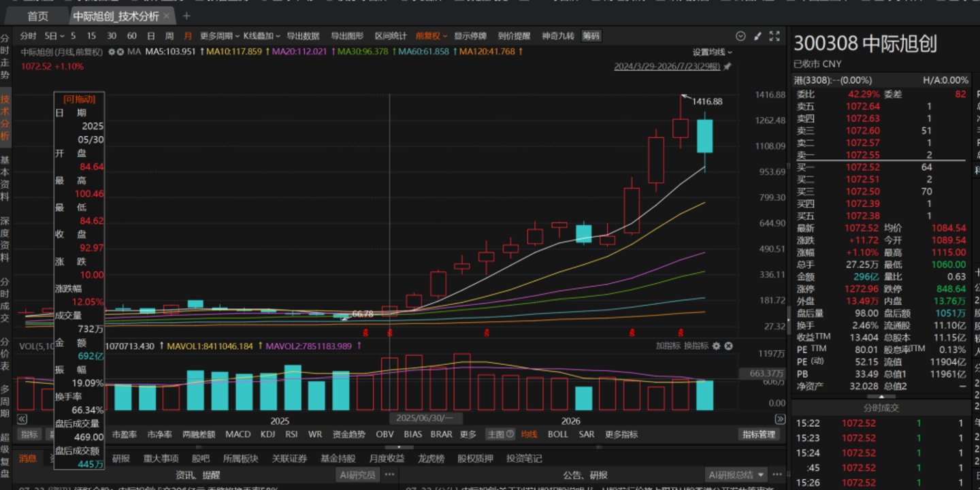Toggle 均线 moving average overlay
The height and width of the screenshot is (490, 980).
[x=529, y=434]
